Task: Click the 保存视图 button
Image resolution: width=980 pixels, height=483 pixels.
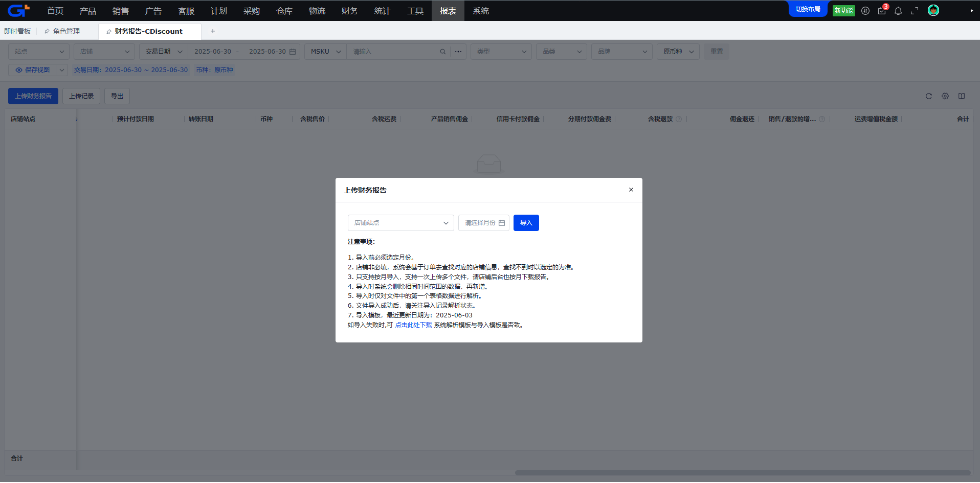Action: [x=32, y=70]
